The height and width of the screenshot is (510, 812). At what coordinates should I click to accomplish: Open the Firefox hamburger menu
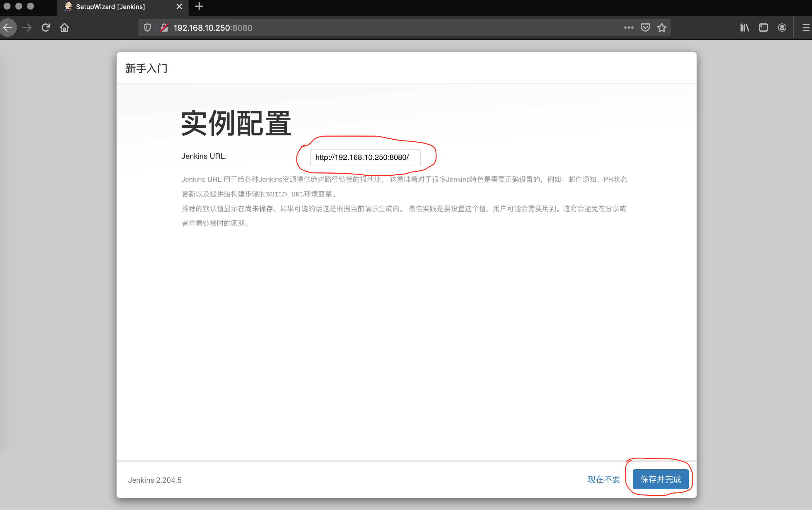[x=806, y=28]
